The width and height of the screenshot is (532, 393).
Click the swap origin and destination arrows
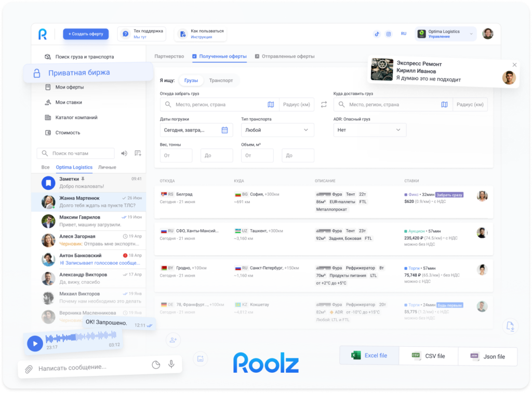pos(324,104)
